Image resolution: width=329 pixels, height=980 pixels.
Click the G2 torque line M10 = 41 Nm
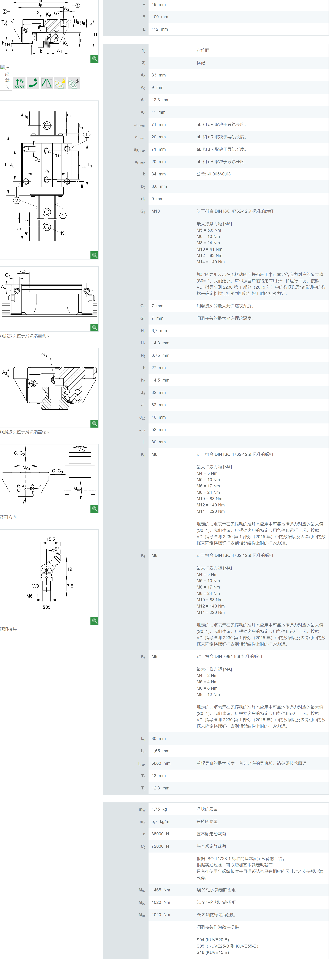pos(209,249)
